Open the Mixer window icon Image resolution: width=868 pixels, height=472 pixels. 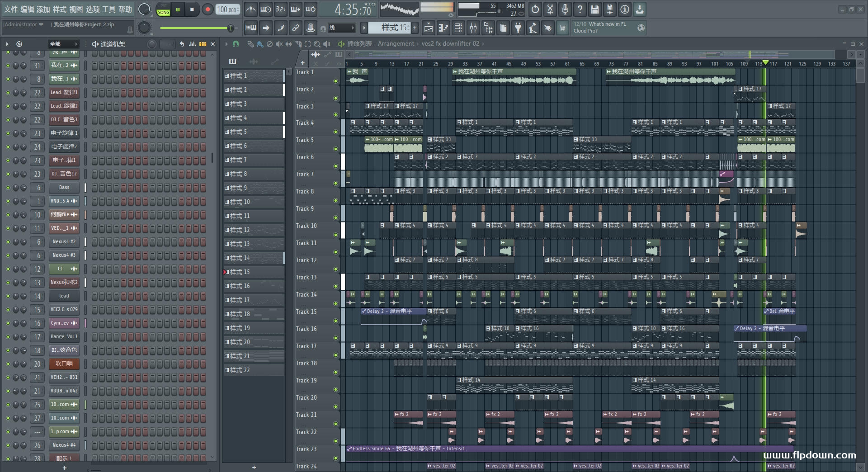point(473,28)
